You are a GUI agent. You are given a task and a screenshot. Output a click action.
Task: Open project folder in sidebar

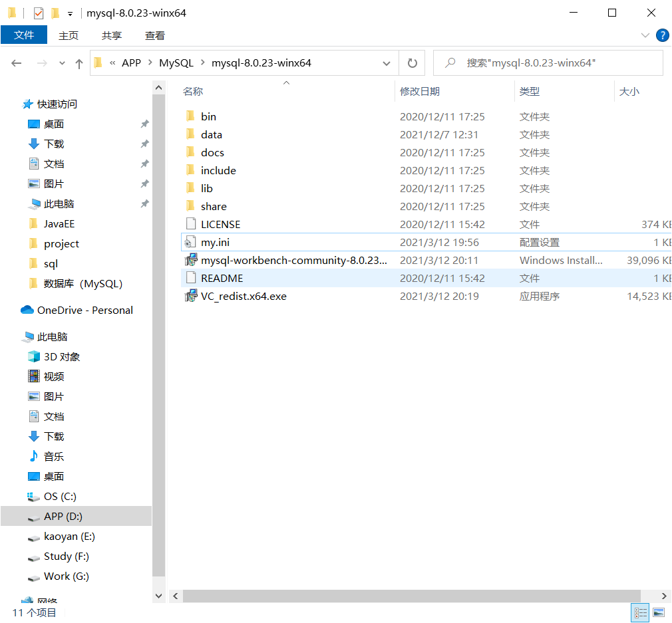(x=61, y=244)
